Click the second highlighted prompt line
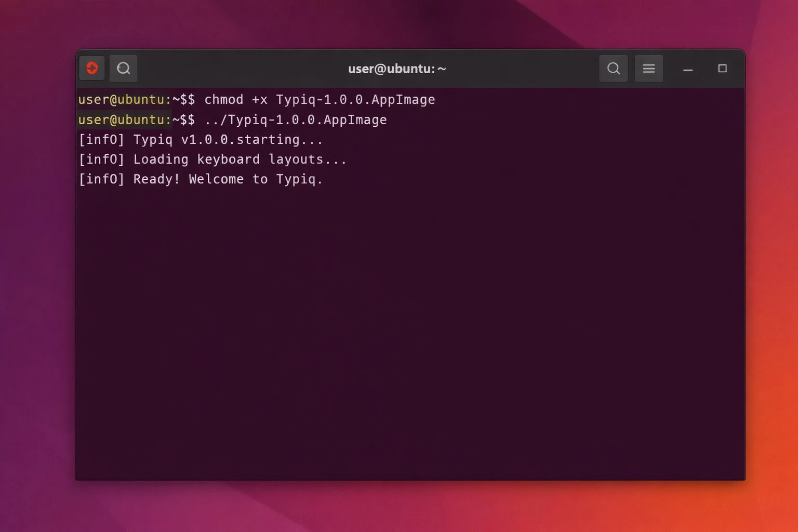Screen dimensions: 798x532 pyautogui.click(x=125, y=119)
